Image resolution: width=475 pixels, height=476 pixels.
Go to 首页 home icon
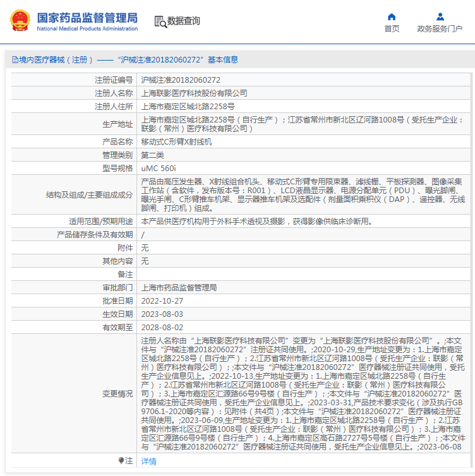(x=392, y=16)
